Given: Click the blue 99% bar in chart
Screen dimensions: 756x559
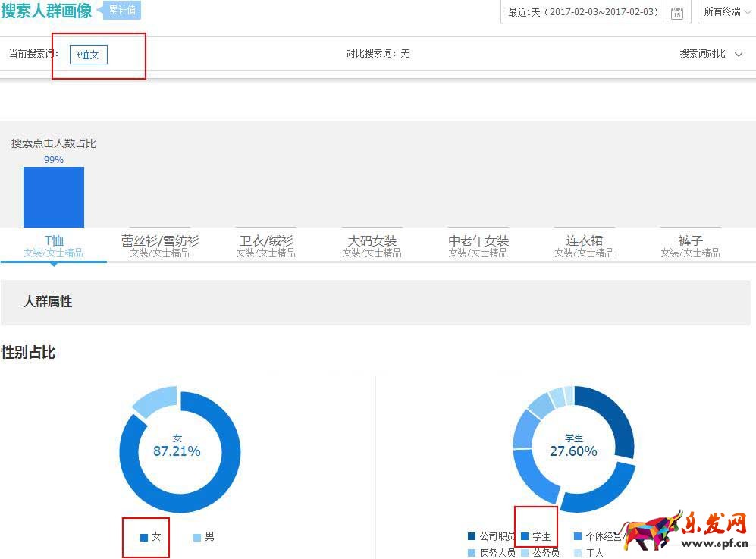Looking at the screenshot, I should [x=54, y=197].
